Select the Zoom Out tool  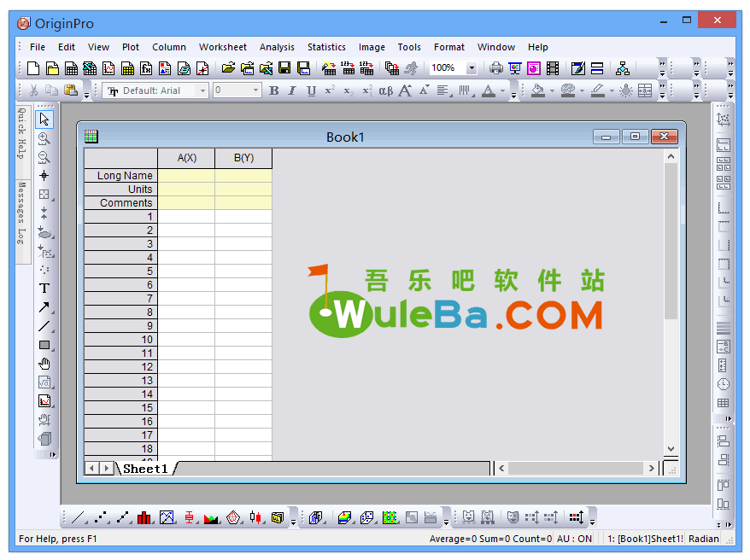tap(44, 157)
